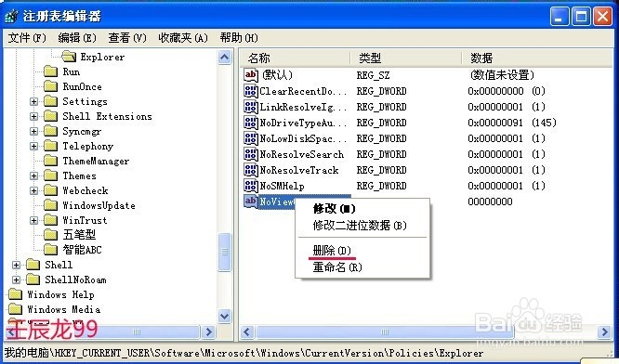Click the 智能ABC folder icon
Screen dimensions: 619x364
50,250
